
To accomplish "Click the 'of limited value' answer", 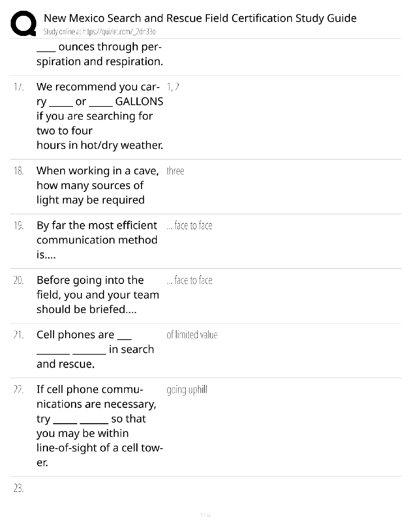I will 192,335.
